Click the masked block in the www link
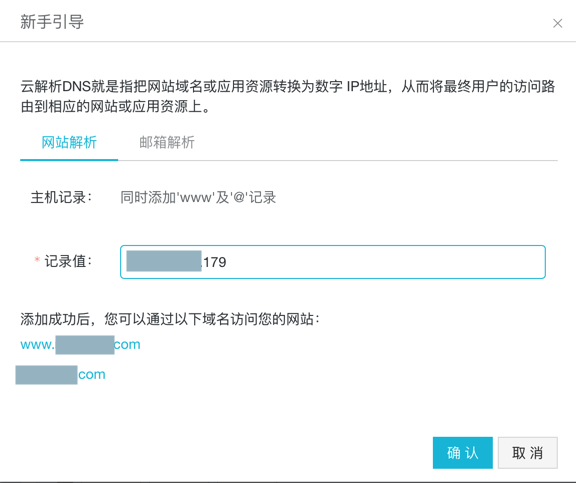 (85, 345)
